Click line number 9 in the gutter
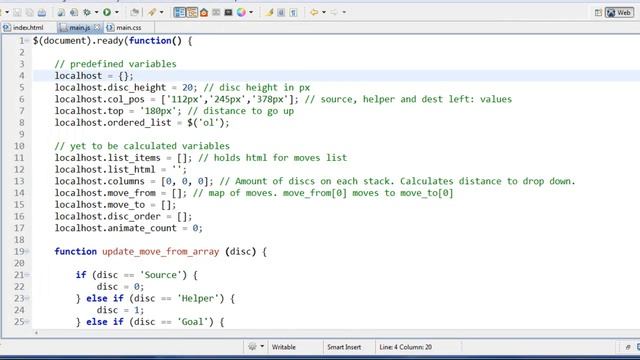640x360 pixels. (x=22, y=134)
